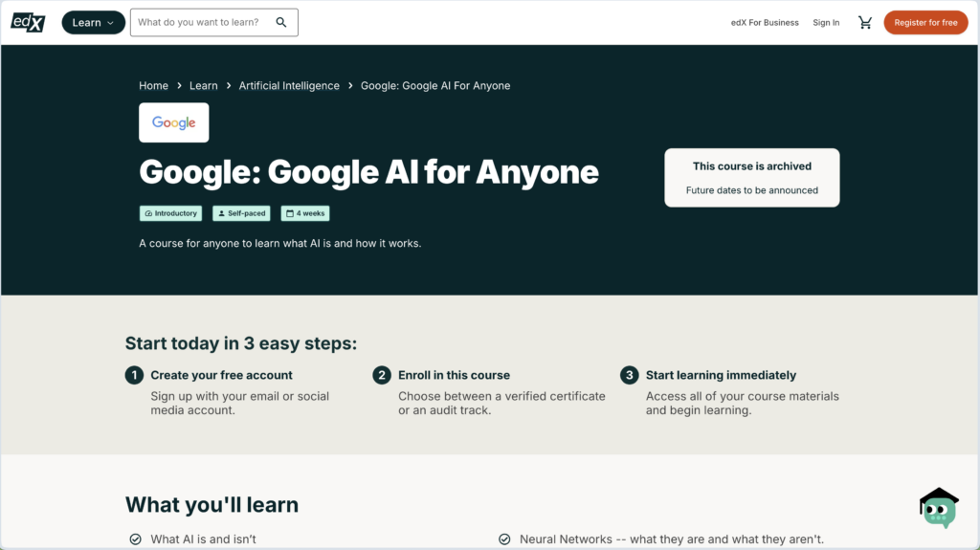Focus the 'What do you want to learn?' field
This screenshot has height=550, width=980.
(213, 23)
